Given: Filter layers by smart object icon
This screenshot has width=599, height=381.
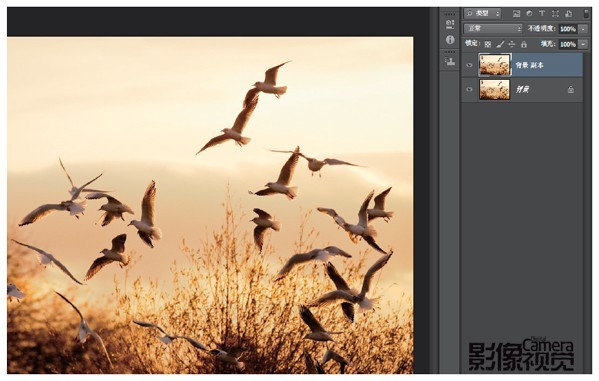Looking at the screenshot, I should point(568,14).
